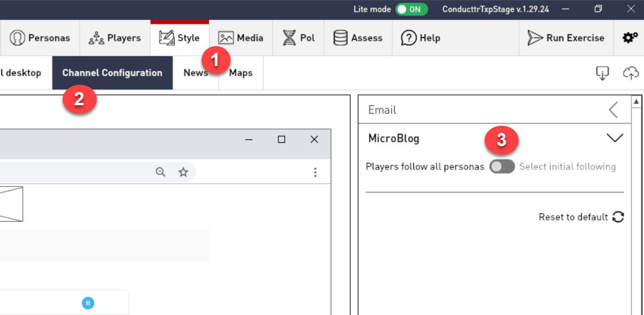Click the browser zoom out magnifier icon

[x=161, y=172]
